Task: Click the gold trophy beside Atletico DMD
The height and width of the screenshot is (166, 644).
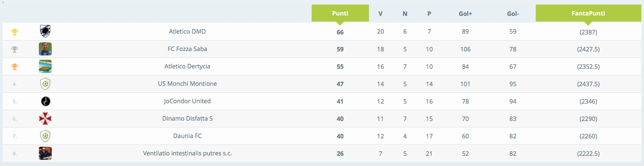Action: [x=15, y=32]
